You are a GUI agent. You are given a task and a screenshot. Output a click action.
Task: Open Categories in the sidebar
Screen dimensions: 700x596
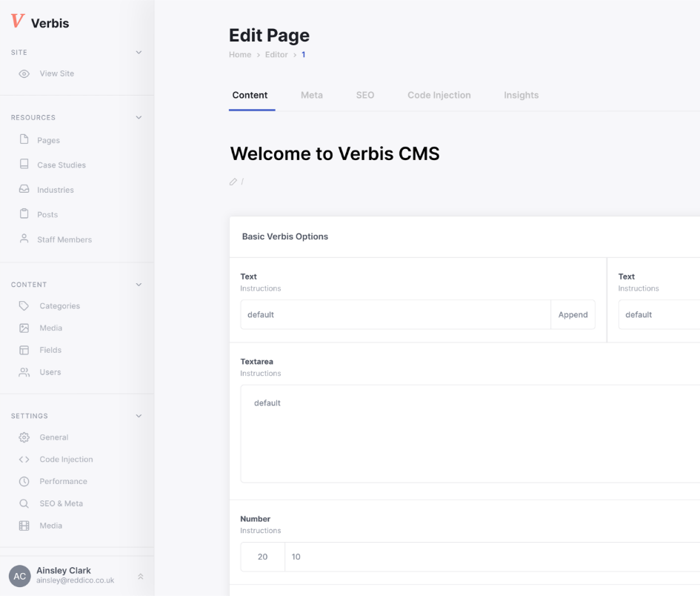click(60, 306)
